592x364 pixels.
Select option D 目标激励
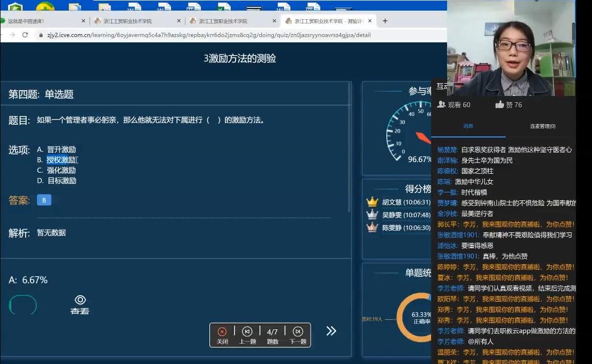coord(61,181)
